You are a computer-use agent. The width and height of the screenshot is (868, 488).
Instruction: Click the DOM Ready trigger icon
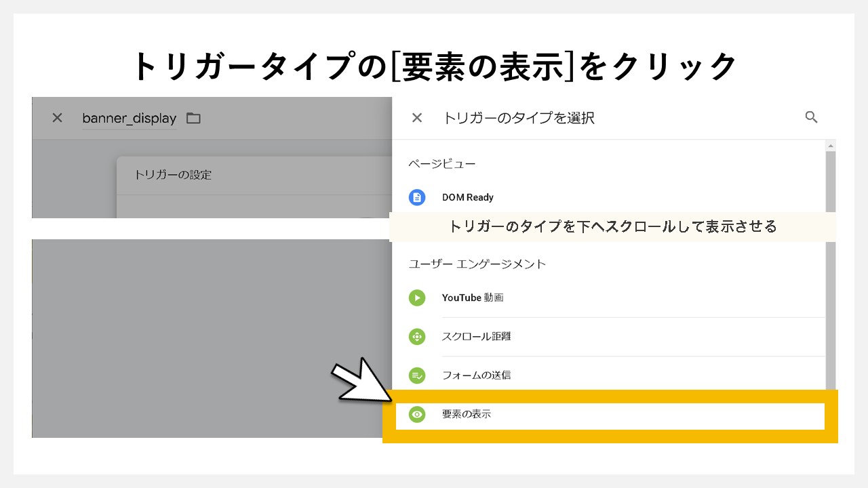pos(417,197)
